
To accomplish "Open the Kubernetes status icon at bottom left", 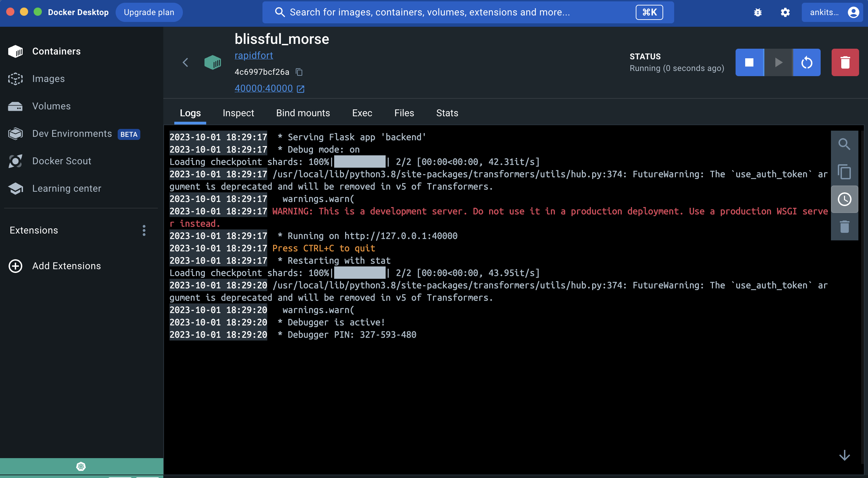I will click(81, 466).
